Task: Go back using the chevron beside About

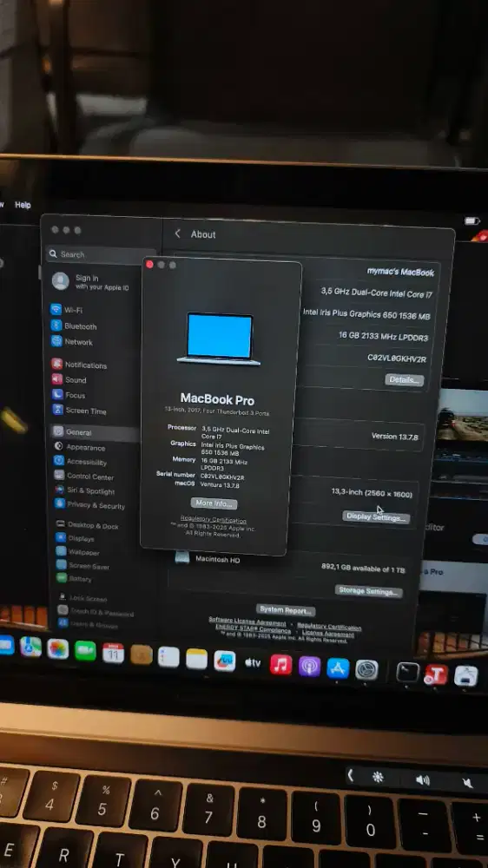Action: (x=178, y=233)
